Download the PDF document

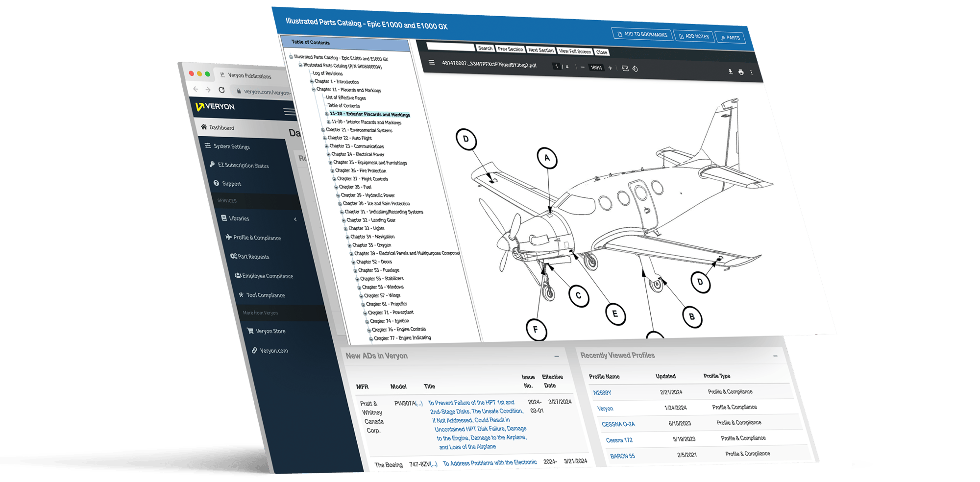(730, 72)
